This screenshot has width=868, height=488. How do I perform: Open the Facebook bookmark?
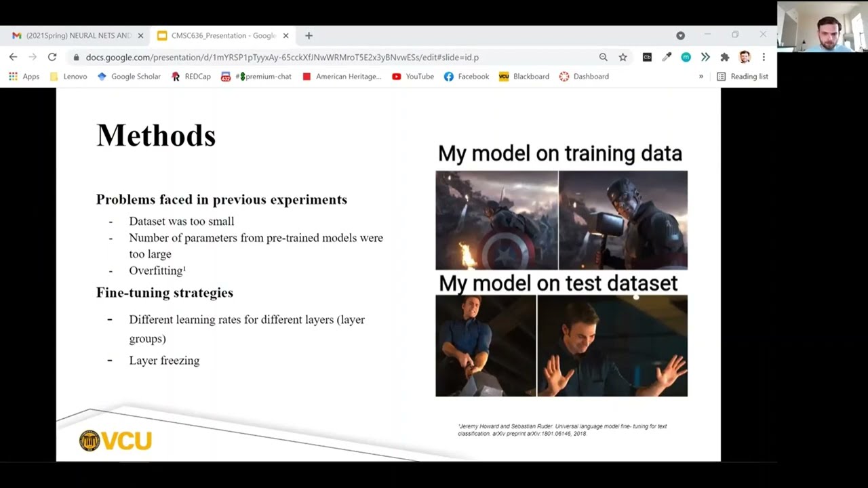click(x=467, y=77)
